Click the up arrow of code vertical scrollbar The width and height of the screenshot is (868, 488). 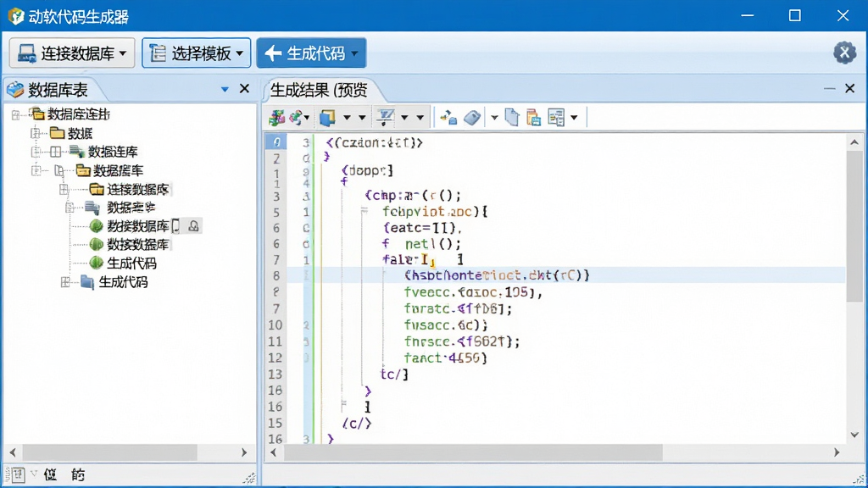[854, 142]
